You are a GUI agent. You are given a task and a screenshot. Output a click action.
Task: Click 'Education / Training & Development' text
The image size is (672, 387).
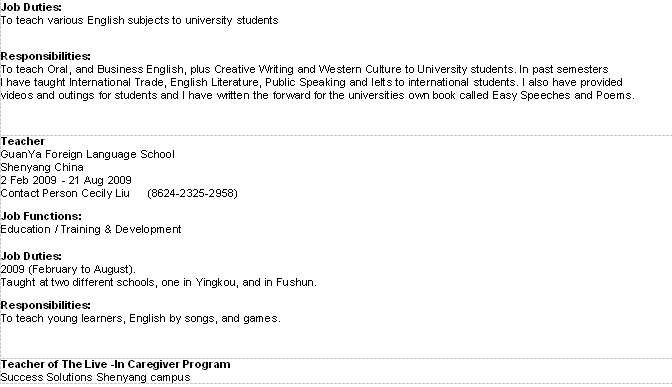pyautogui.click(x=91, y=229)
